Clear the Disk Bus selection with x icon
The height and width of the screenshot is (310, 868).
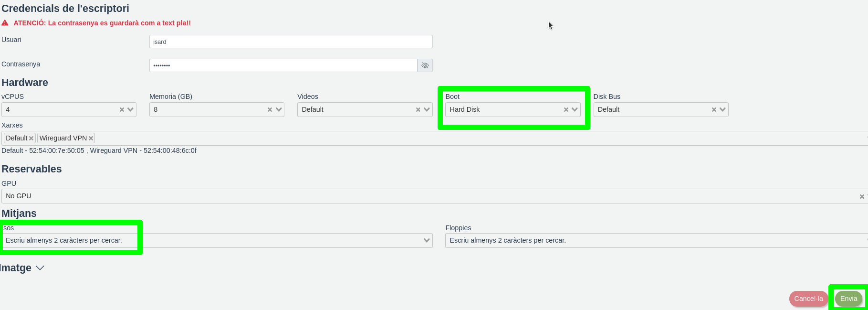(714, 110)
